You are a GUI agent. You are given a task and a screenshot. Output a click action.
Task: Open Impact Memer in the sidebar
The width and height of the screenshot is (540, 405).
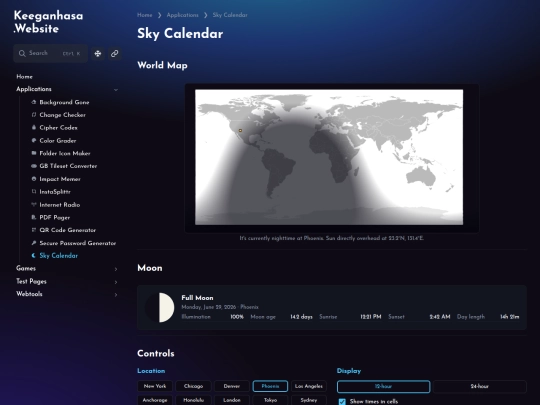[60, 179]
